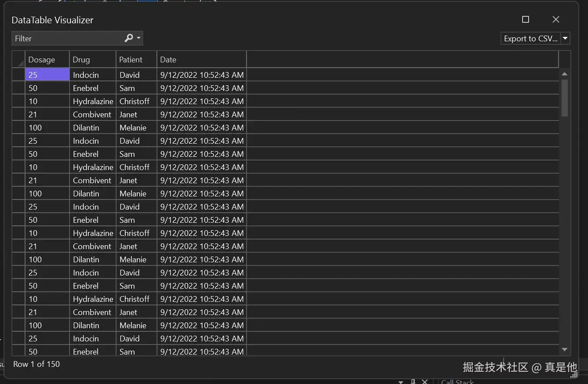This screenshot has width=588, height=384.
Task: Sort by the Date column header
Action: click(x=202, y=59)
